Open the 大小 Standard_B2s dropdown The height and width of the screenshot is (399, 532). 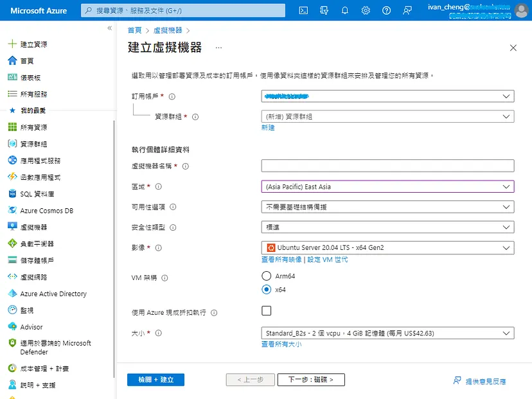coord(388,333)
